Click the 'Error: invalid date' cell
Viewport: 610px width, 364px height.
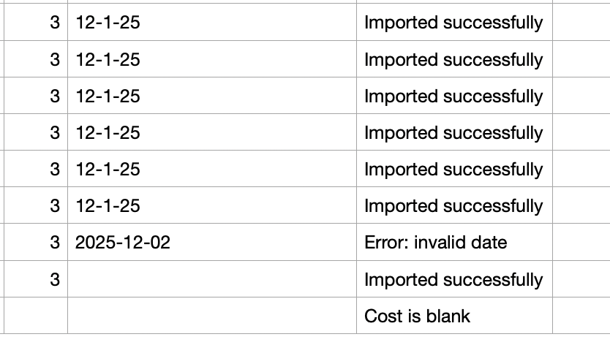[x=435, y=242]
